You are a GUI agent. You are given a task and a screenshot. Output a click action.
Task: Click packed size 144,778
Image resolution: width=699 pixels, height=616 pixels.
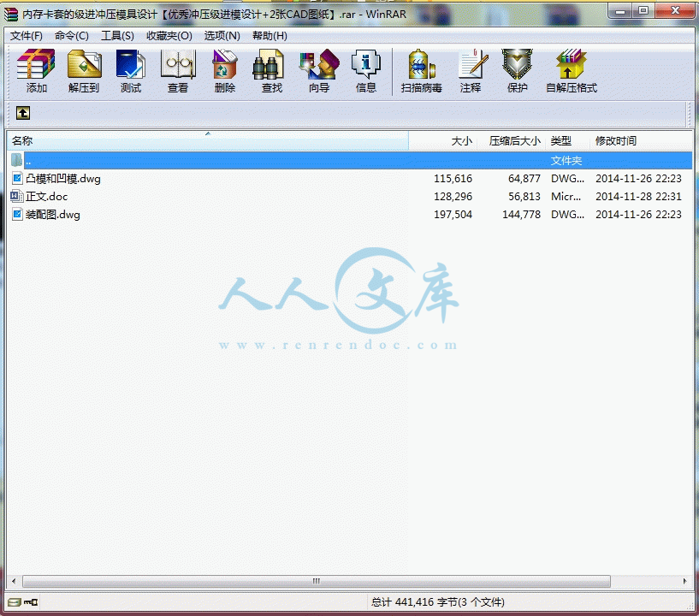pos(522,215)
